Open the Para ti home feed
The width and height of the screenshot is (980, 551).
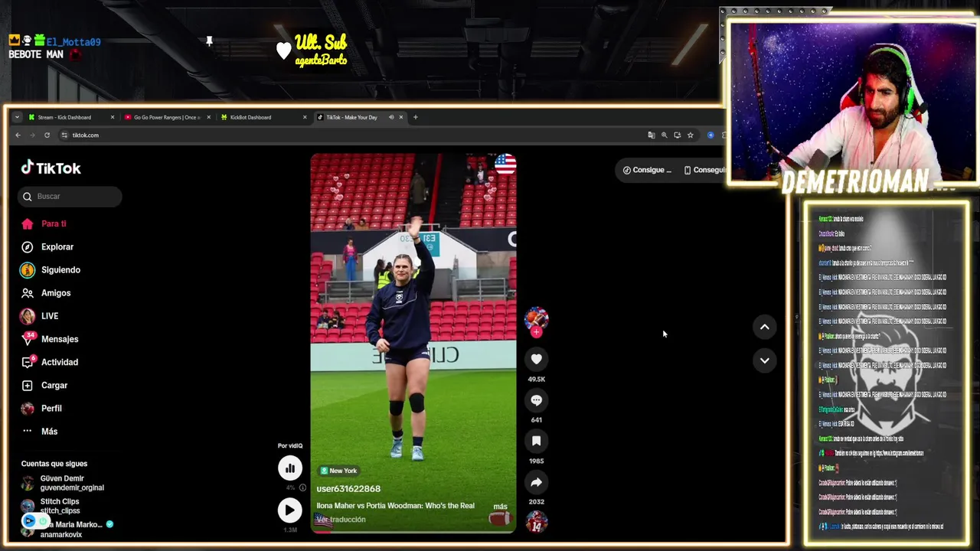tap(44, 223)
